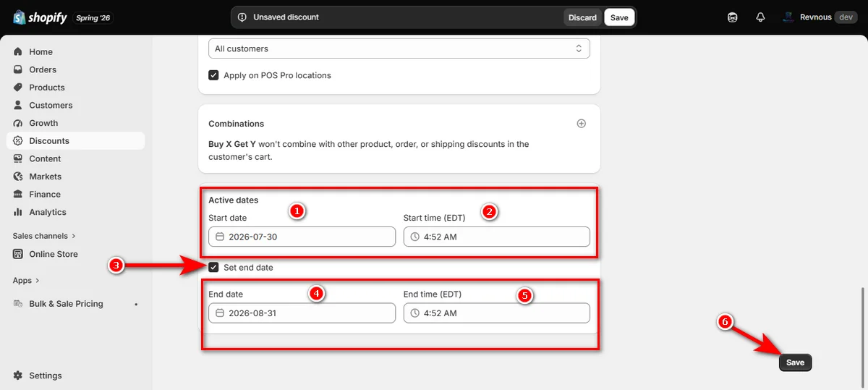Image resolution: width=868 pixels, height=390 pixels.
Task: Click the End date field 2026-08-31
Action: click(302, 313)
